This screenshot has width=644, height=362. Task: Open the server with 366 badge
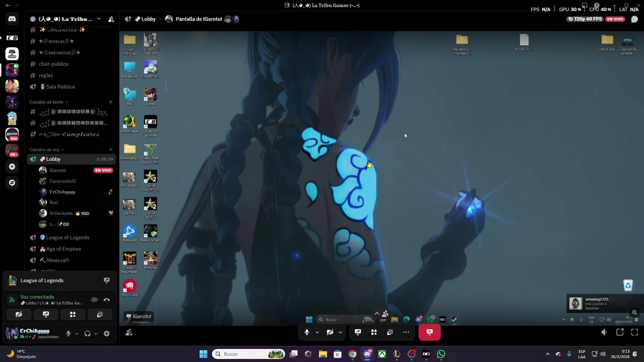12,134
